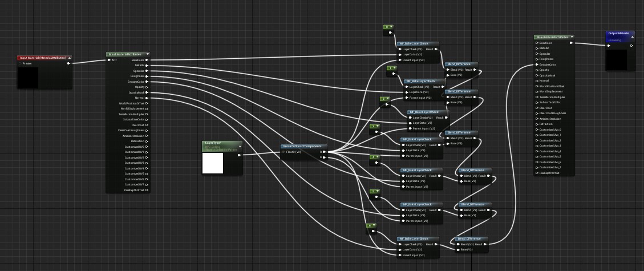
Task: Click the Float2 (V2) input pin
Action: (x=283, y=152)
